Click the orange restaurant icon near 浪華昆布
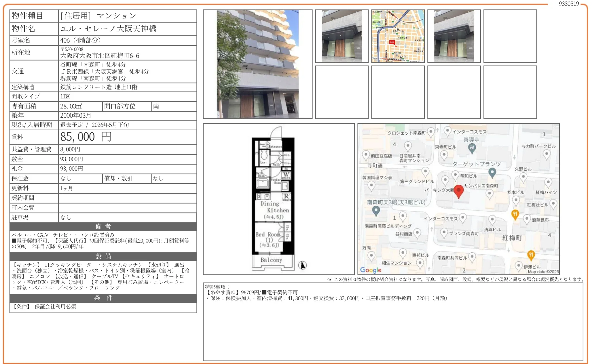 coord(515,214)
